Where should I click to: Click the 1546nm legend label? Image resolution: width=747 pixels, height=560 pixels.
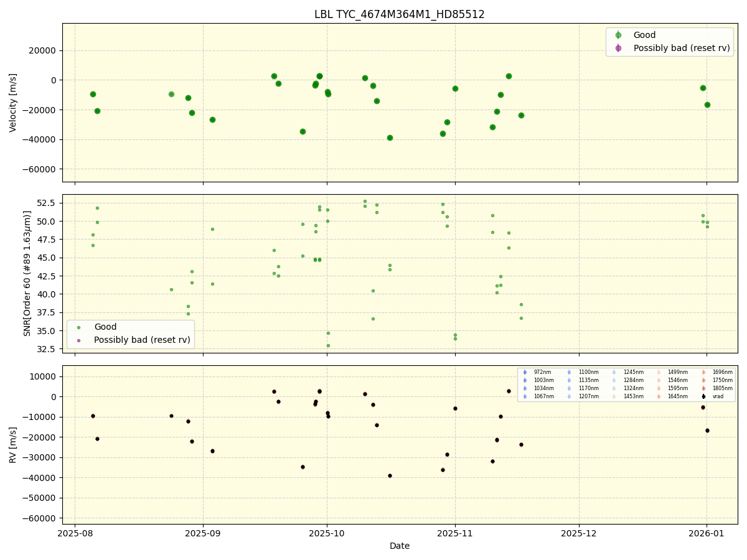point(678,380)
